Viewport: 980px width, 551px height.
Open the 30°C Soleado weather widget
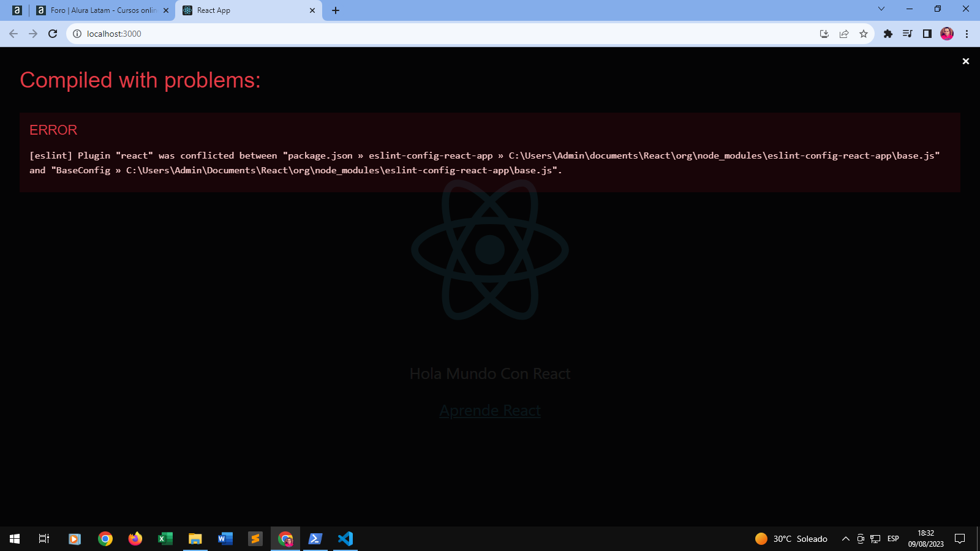tap(791, 539)
